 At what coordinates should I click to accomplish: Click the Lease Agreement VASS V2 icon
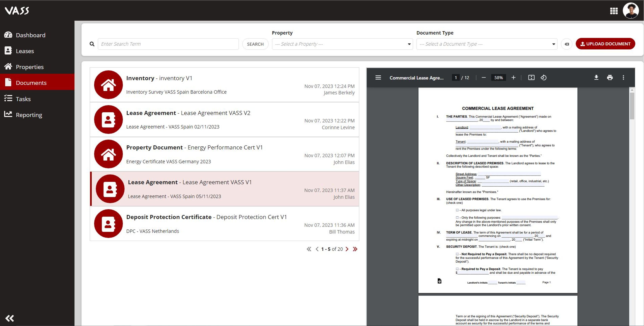tap(108, 119)
